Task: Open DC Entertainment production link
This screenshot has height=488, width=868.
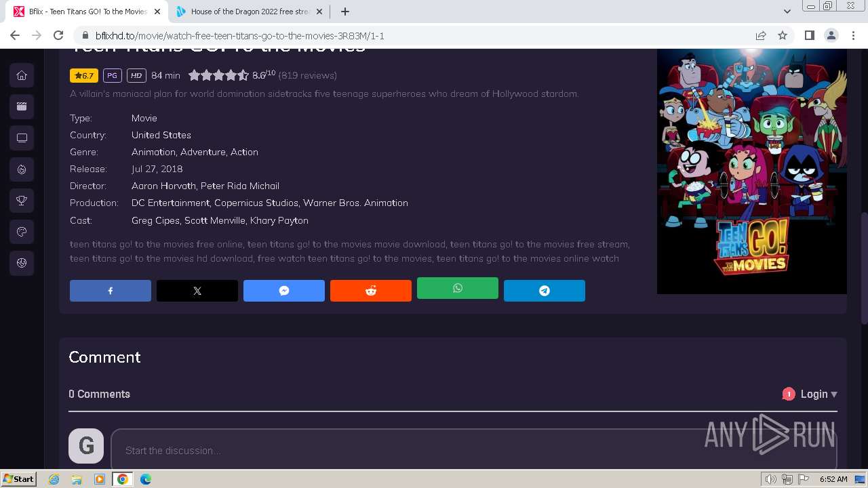Action: pyautogui.click(x=170, y=203)
